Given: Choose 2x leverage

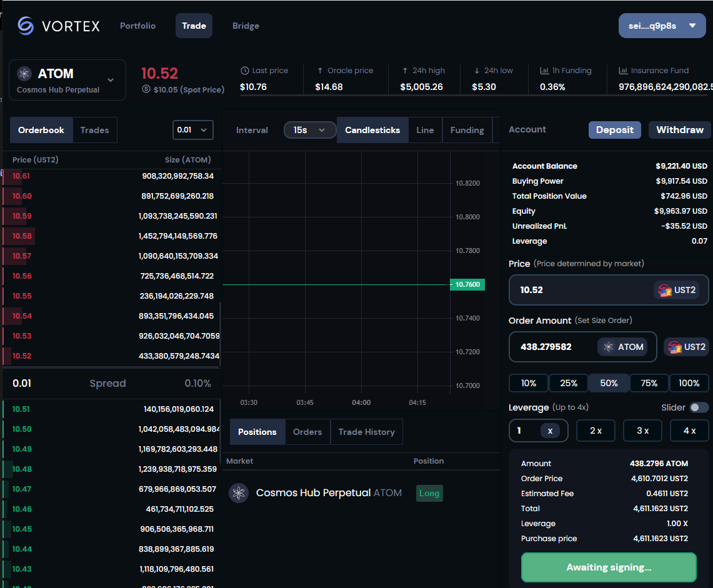Looking at the screenshot, I should (x=596, y=431).
